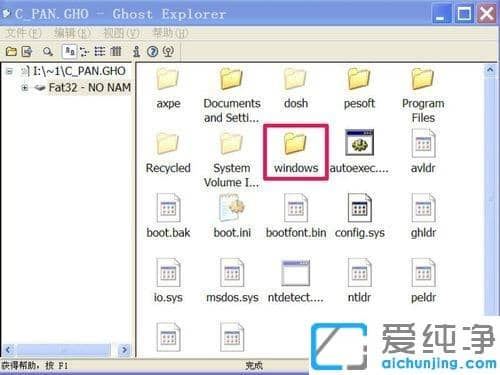Screen dimensions: 500x375
Task: Select the msdos.sys file
Action: click(232, 281)
